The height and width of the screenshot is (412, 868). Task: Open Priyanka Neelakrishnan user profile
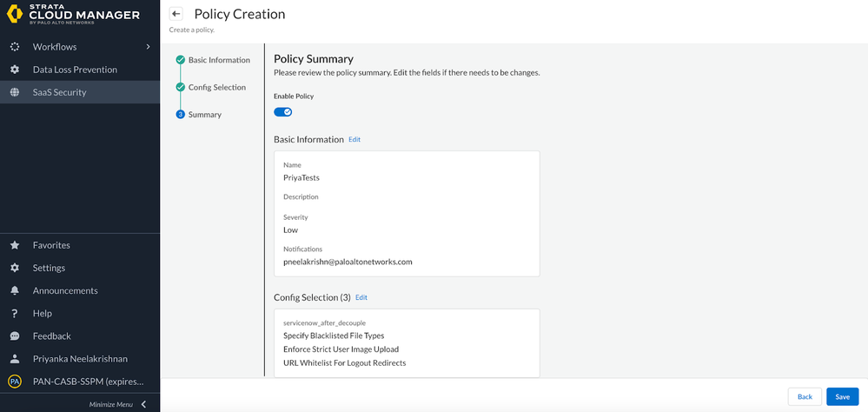(x=82, y=358)
